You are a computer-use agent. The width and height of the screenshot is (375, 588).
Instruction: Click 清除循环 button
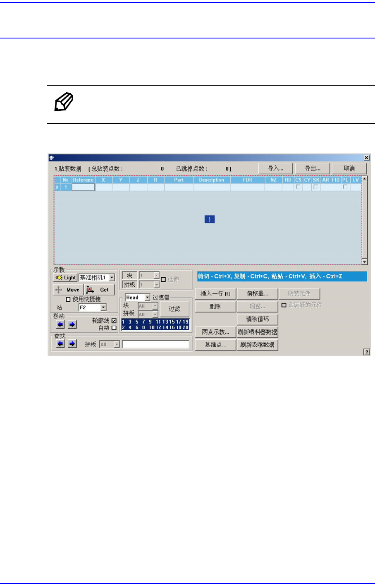coord(257,319)
